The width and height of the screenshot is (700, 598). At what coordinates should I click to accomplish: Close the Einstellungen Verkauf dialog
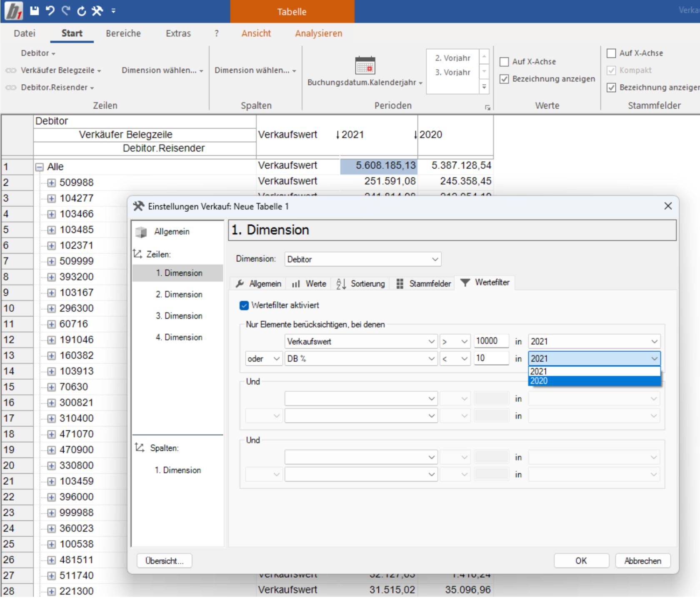[668, 206]
